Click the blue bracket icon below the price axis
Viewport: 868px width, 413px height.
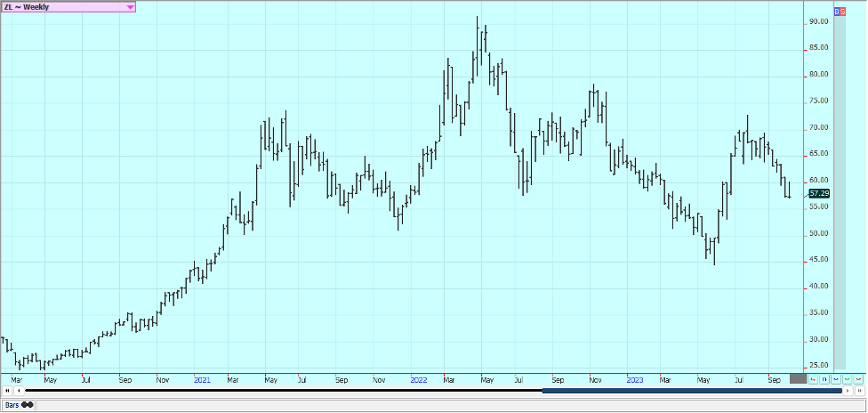(824, 379)
